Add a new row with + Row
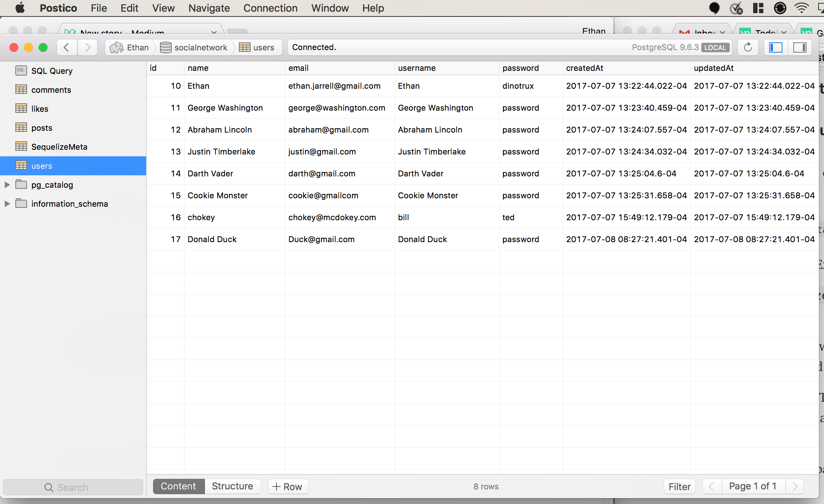This screenshot has width=824, height=504. coord(287,486)
